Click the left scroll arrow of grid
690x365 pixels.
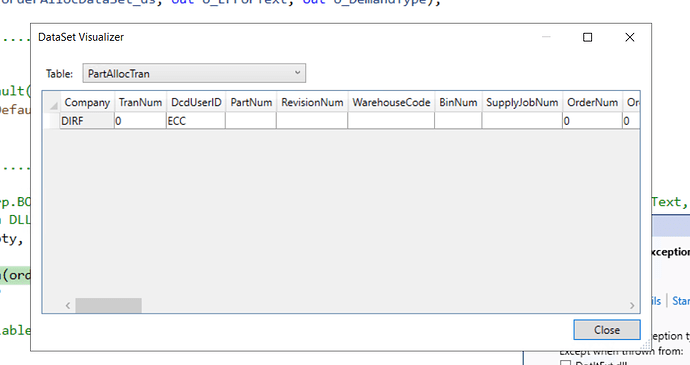point(68,305)
